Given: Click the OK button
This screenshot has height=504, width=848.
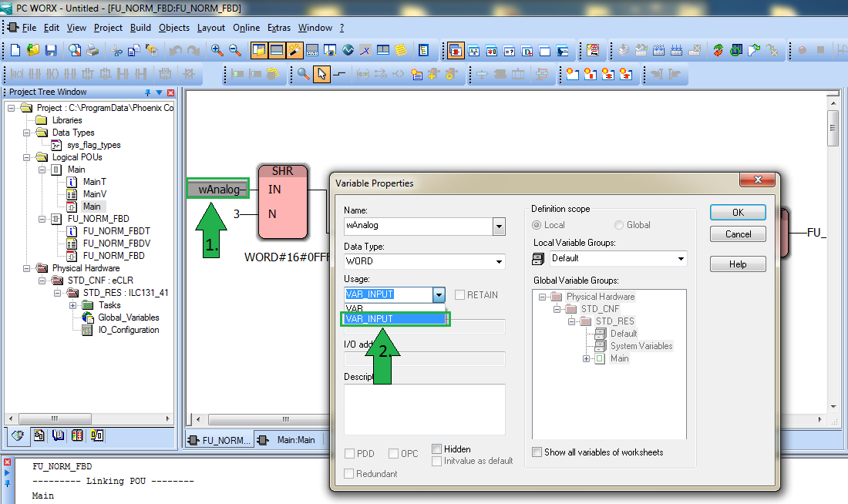Looking at the screenshot, I should (x=738, y=213).
